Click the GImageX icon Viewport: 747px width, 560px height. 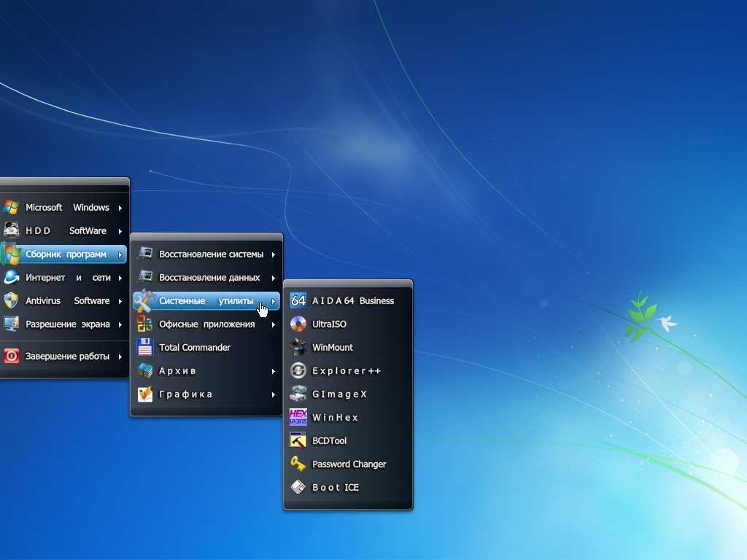click(298, 394)
